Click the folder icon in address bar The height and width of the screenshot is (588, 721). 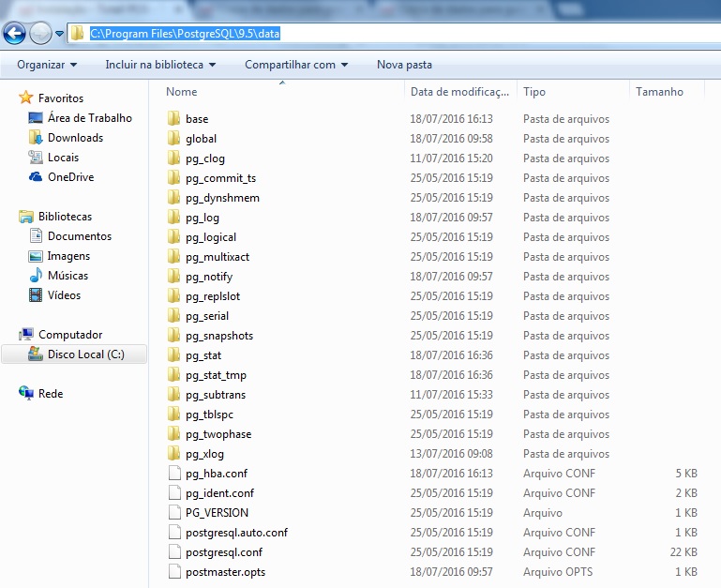coord(77,33)
